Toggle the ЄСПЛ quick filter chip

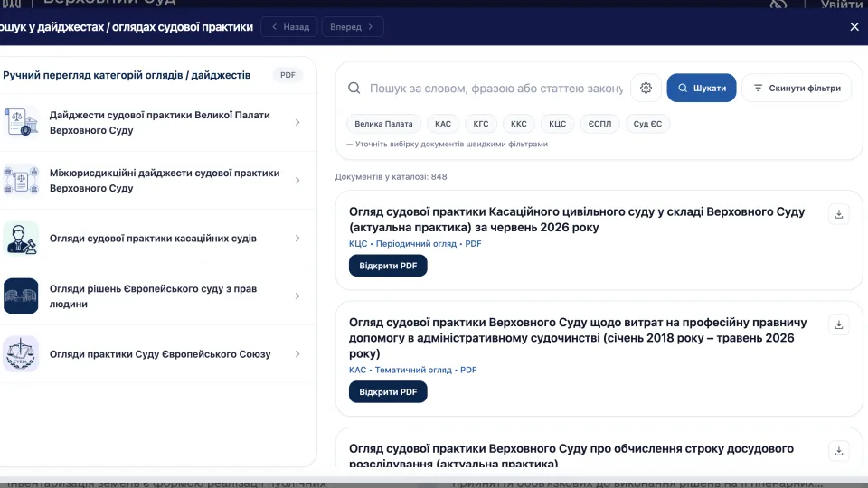[599, 124]
